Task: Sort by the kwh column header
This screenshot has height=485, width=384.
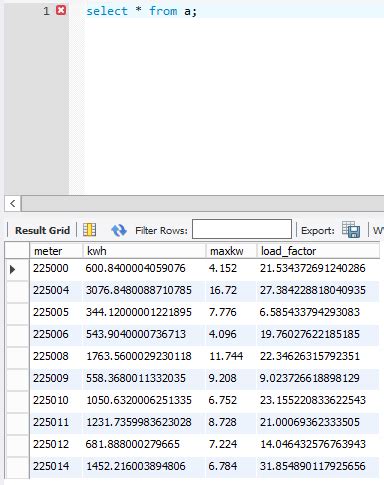Action: 144,251
